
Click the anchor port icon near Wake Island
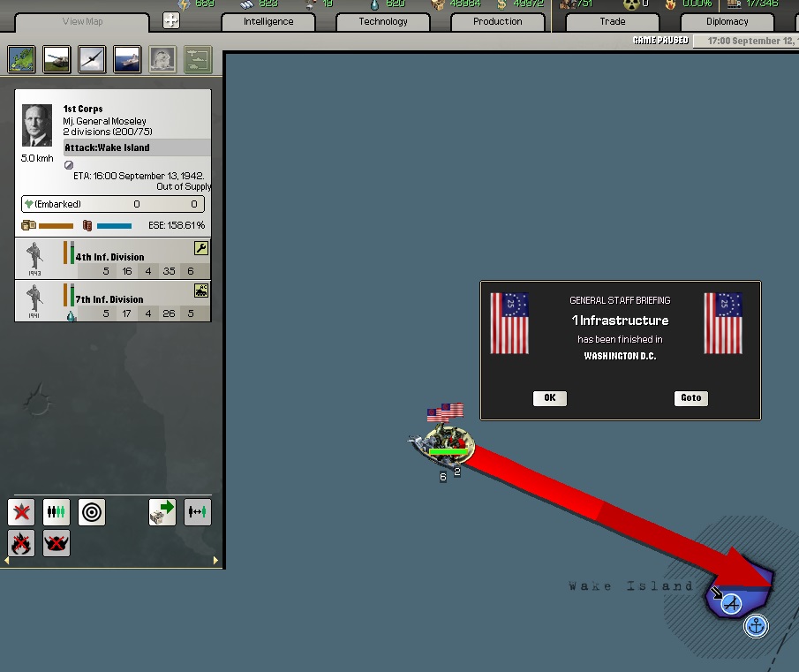tap(756, 626)
